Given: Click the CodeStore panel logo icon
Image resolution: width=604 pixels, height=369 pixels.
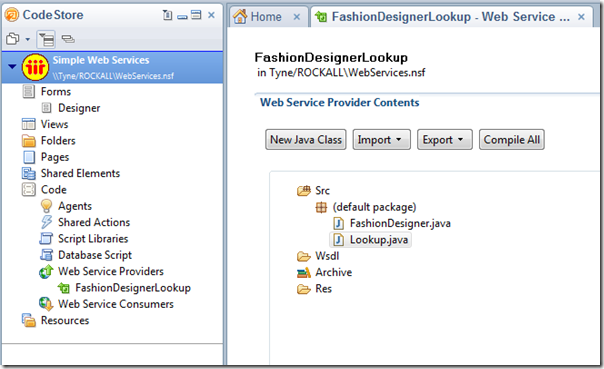Looking at the screenshot, I should click(x=12, y=15).
